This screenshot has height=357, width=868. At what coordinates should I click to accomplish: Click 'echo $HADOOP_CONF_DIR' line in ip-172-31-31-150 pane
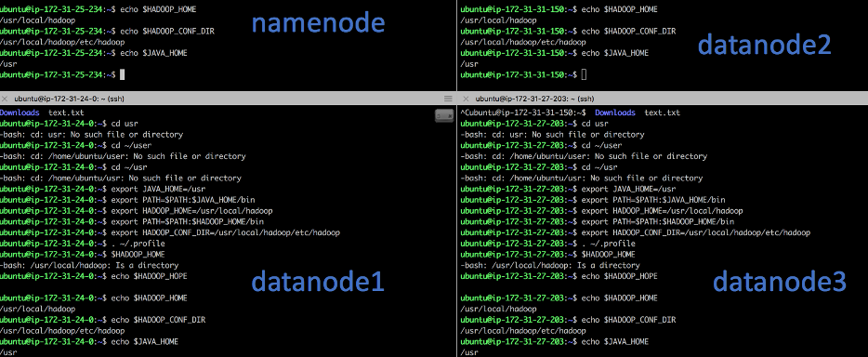(628, 32)
